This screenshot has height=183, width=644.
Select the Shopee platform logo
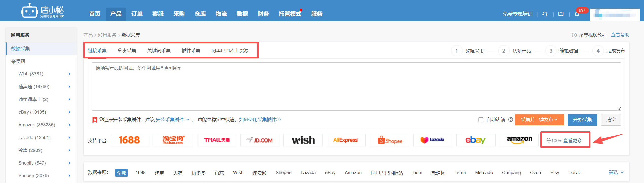pyautogui.click(x=389, y=140)
